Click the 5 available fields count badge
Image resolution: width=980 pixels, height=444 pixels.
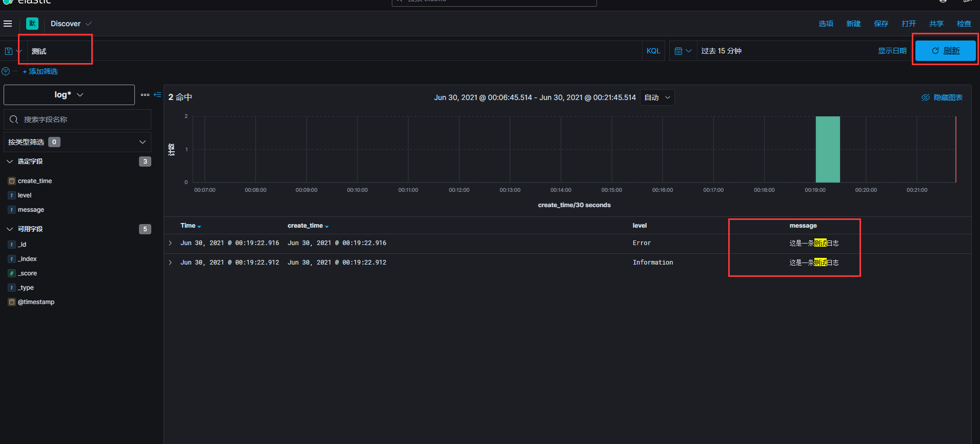tap(145, 229)
